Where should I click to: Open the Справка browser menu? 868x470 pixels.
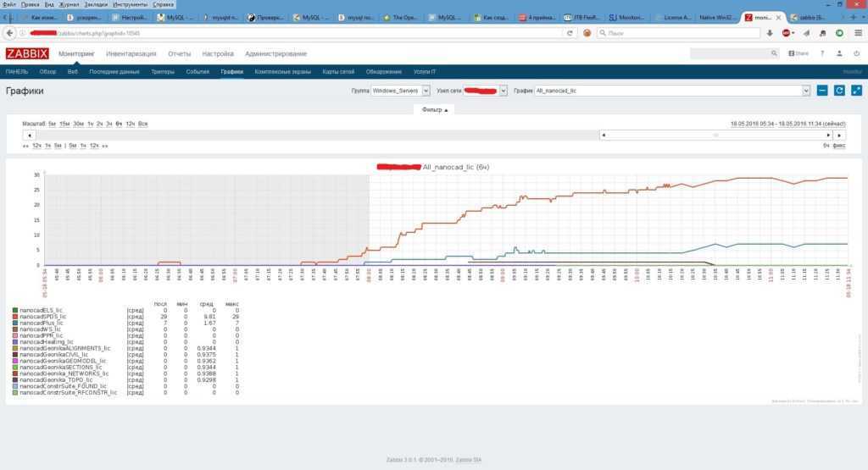(164, 4)
